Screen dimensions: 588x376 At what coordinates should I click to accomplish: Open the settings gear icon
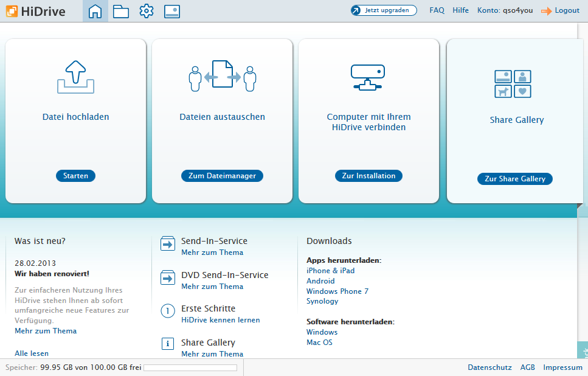tap(147, 11)
